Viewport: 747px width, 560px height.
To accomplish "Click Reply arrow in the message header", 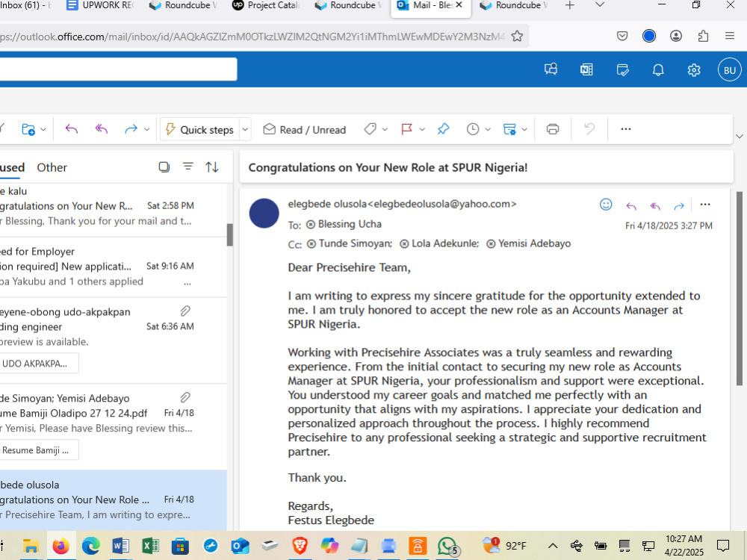I will pos(631,206).
